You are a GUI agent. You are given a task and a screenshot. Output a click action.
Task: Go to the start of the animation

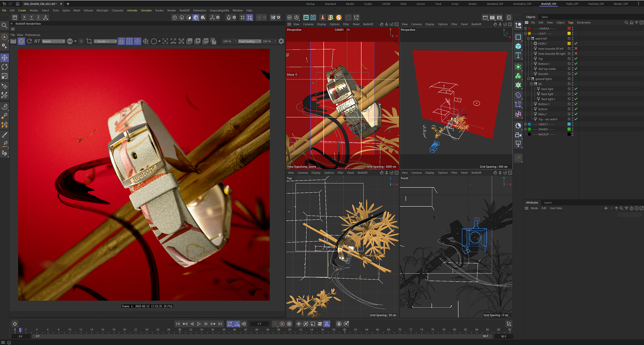coord(178,324)
